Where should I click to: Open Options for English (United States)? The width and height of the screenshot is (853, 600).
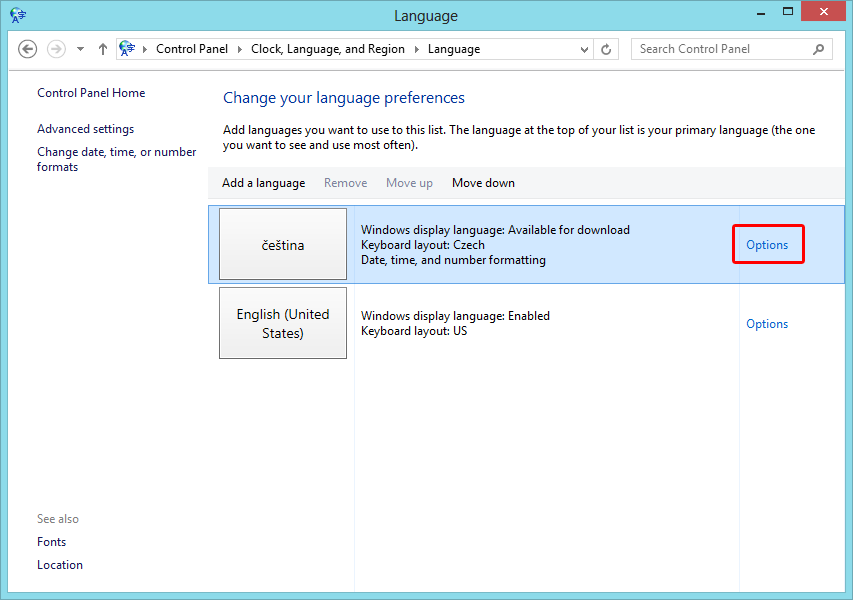click(767, 324)
